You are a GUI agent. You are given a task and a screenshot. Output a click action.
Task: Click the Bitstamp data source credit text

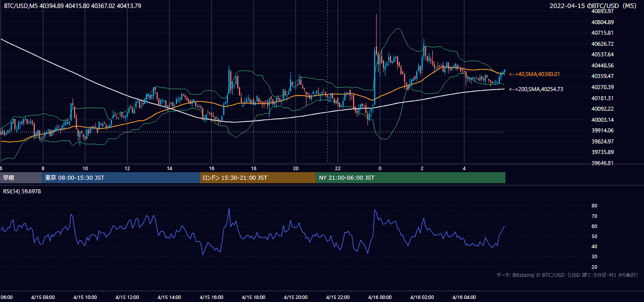click(567, 275)
